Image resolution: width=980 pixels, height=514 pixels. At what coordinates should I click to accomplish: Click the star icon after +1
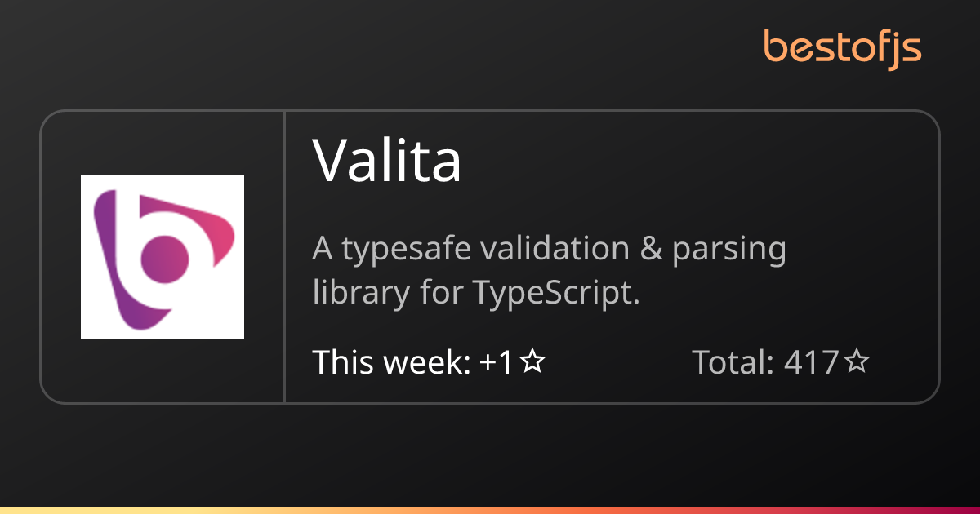click(x=532, y=362)
